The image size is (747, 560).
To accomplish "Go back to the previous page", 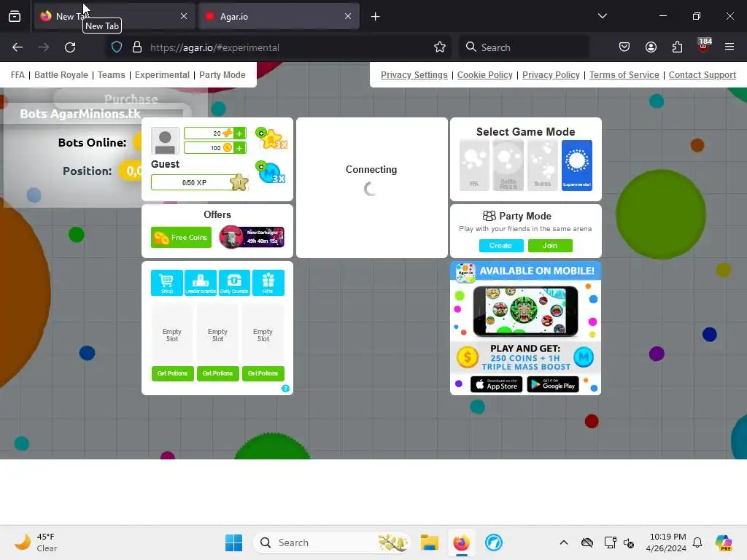I will click(18, 47).
